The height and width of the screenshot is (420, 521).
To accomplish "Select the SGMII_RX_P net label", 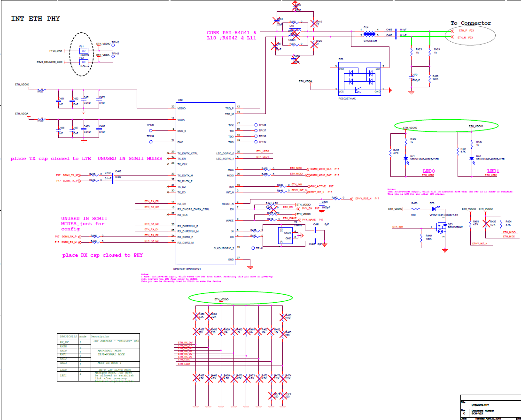I will point(69,237).
